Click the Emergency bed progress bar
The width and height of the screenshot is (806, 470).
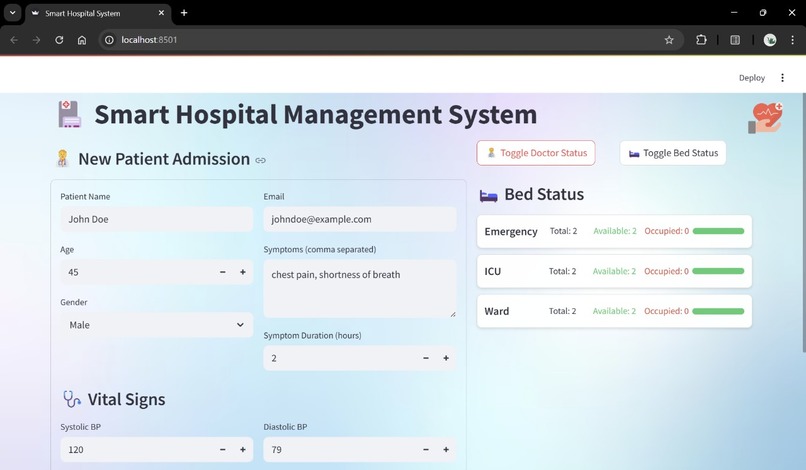(718, 231)
